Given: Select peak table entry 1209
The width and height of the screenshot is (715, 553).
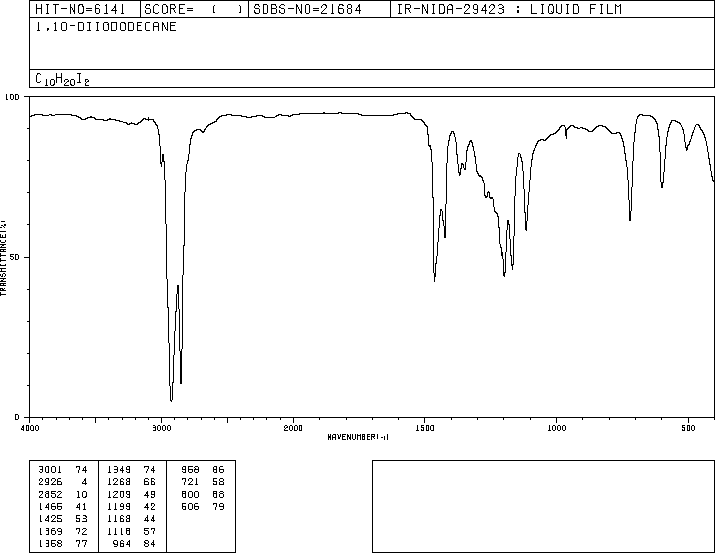Looking at the screenshot, I should [x=119, y=494].
